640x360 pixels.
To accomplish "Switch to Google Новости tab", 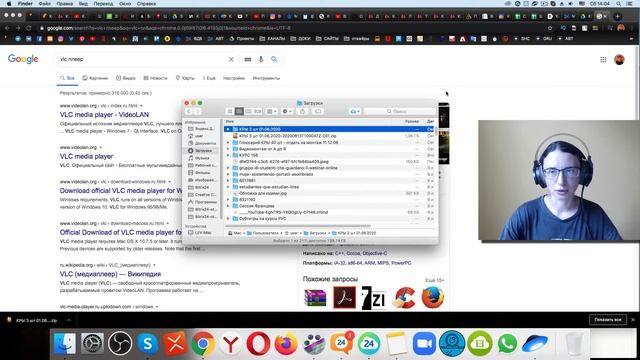I will tap(156, 78).
